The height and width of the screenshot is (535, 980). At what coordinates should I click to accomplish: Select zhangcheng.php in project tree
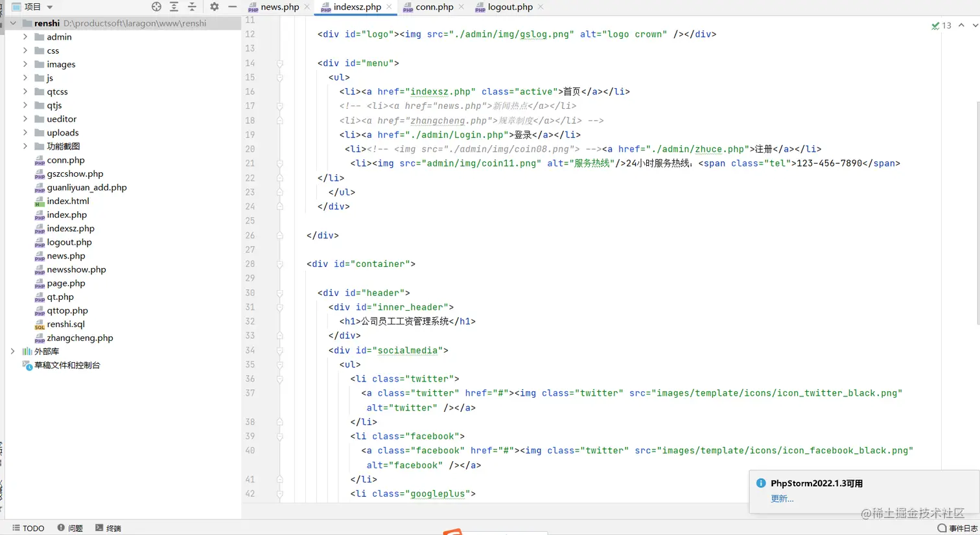point(80,337)
